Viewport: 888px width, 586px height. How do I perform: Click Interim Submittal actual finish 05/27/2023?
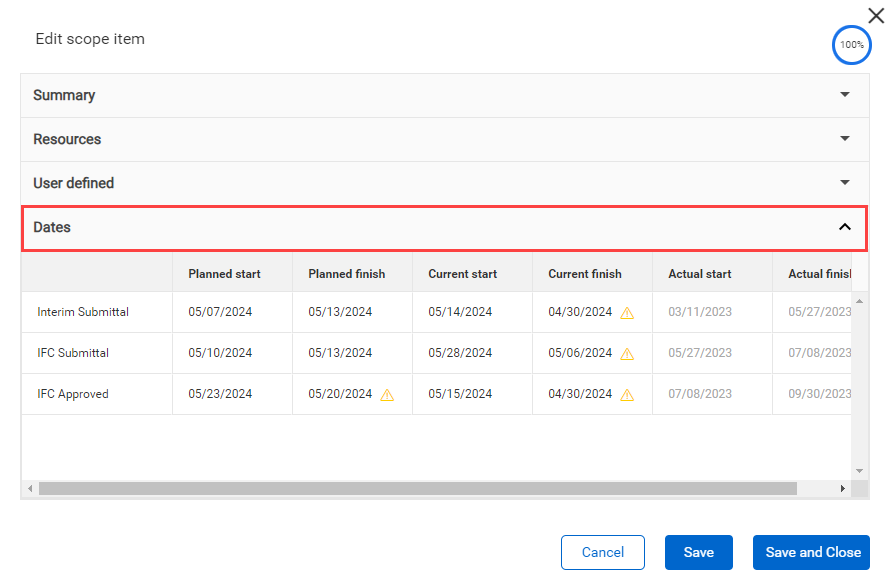pyautogui.click(x=819, y=312)
